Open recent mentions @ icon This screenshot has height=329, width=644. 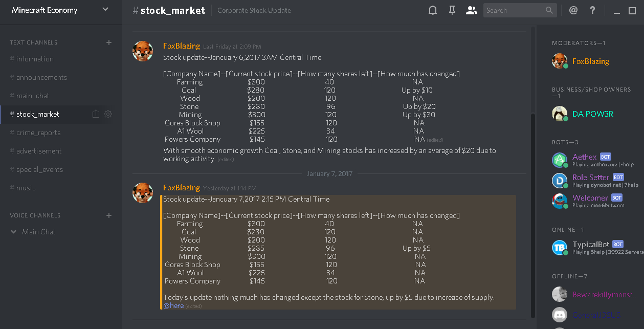click(x=573, y=10)
